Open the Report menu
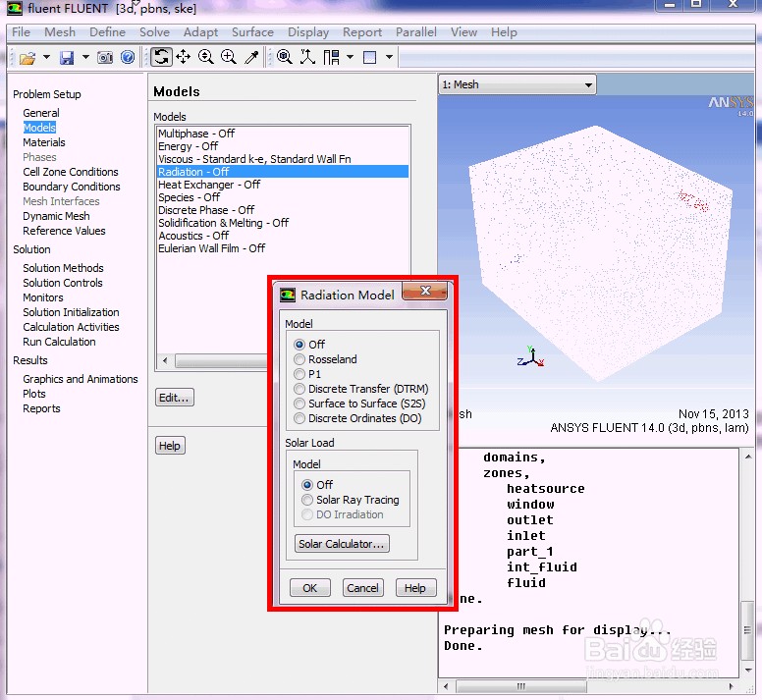This screenshot has height=700, width=762. coord(362,32)
